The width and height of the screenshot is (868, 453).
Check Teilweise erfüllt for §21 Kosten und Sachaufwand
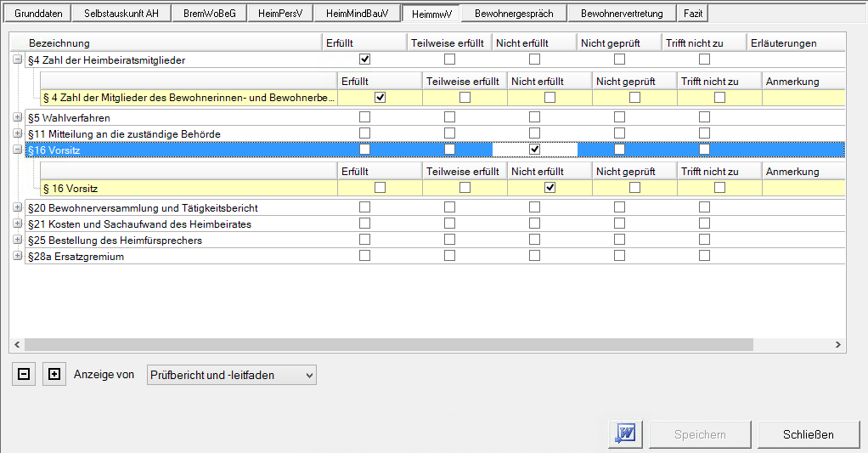(x=449, y=224)
